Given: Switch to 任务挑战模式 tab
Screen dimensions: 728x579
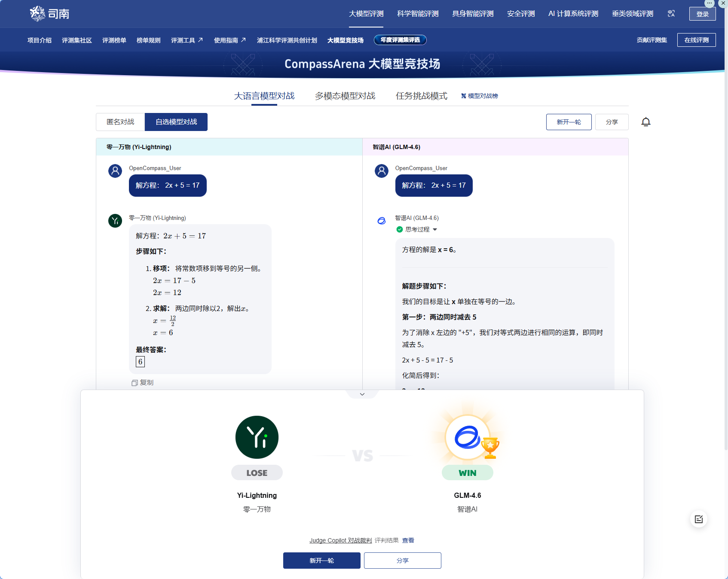Looking at the screenshot, I should [422, 96].
